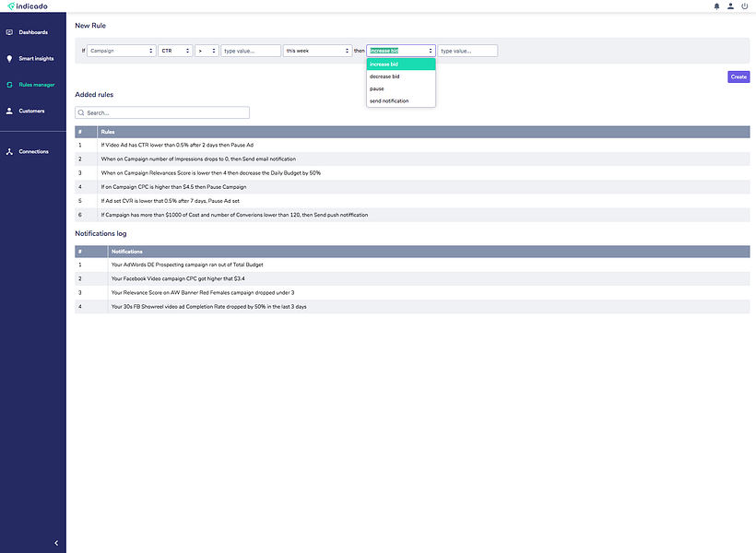
Task: Open Customers menu item
Action: (32, 111)
